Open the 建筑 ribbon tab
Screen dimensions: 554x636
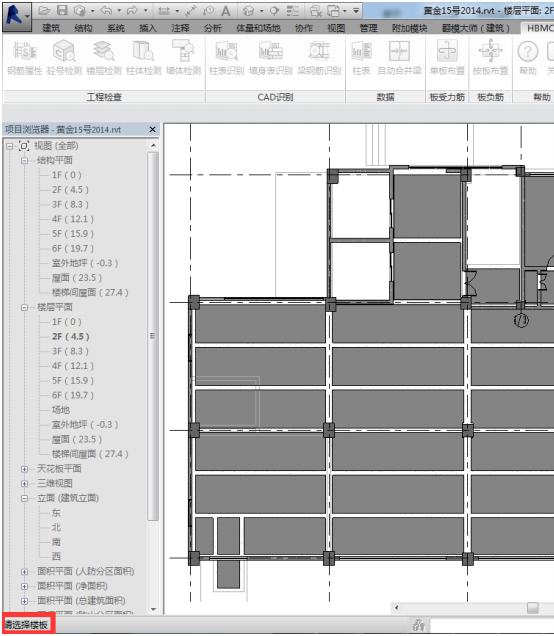point(51,28)
